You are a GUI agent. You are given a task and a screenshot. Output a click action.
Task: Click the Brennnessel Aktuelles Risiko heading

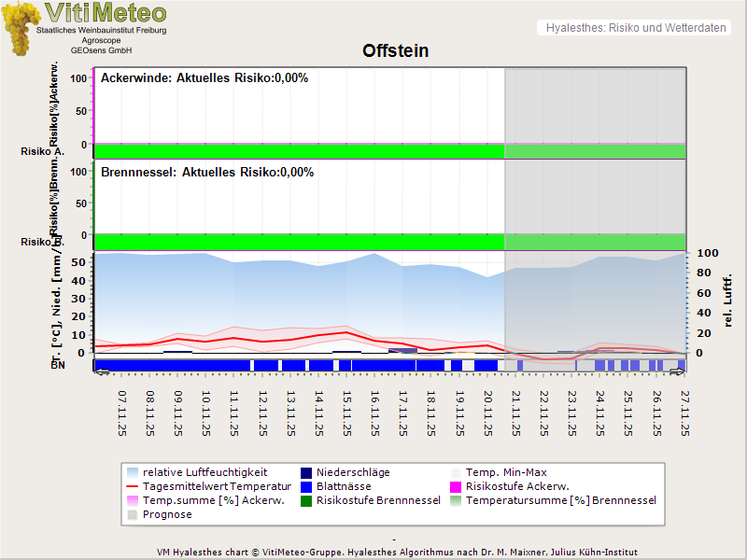(207, 173)
